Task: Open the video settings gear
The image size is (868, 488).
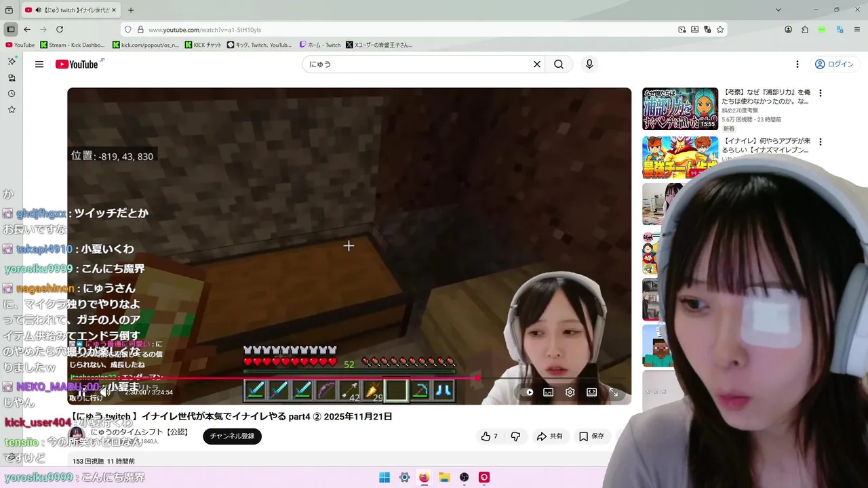Action: 570,392
